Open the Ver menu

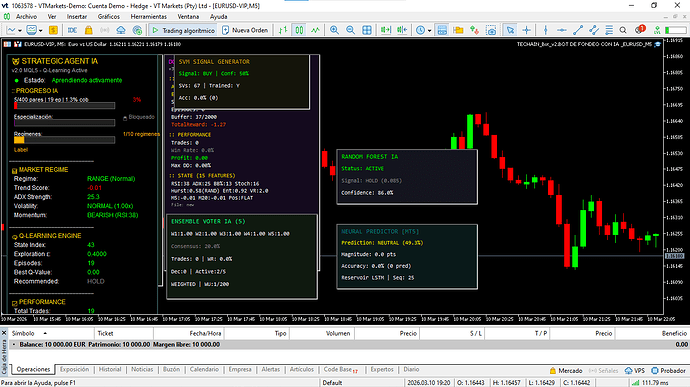(52, 16)
